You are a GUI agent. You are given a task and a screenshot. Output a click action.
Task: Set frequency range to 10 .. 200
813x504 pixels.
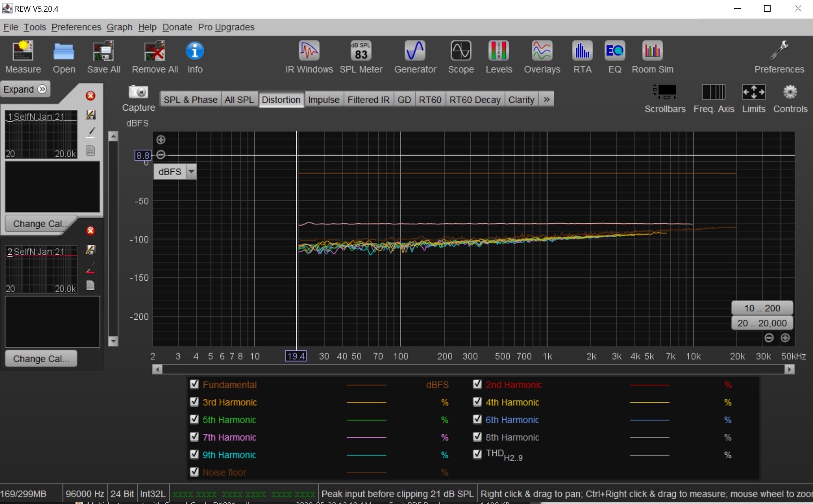click(762, 308)
